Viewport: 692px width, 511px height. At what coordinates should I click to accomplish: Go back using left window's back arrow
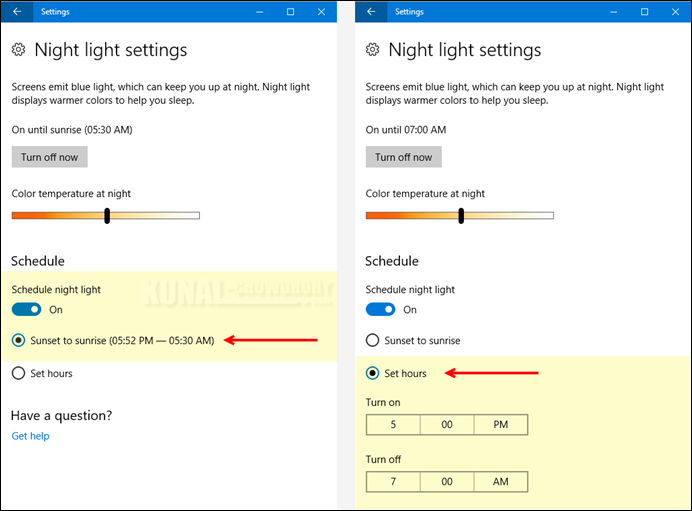click(17, 11)
